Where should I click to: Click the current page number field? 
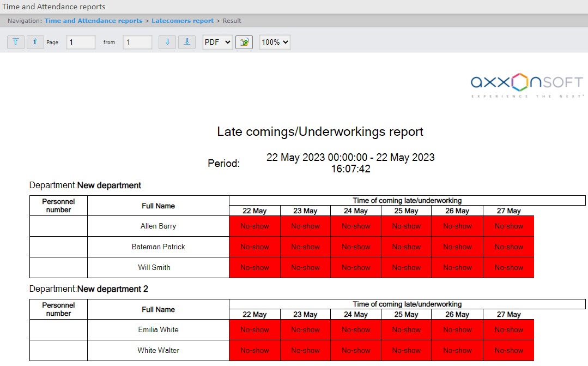click(x=81, y=42)
